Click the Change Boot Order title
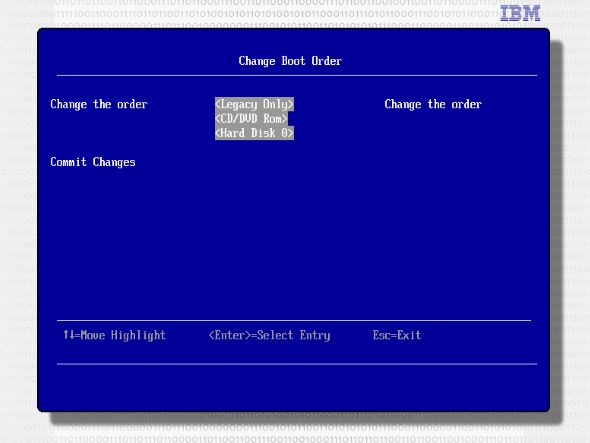This screenshot has height=443, width=590. pyautogui.click(x=290, y=61)
